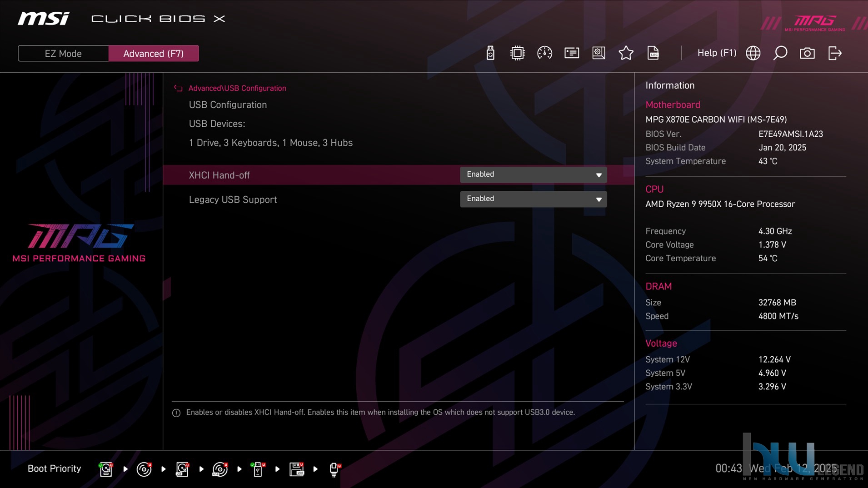Screen dimensions: 868x488
Task: Click BIOS version value E7E49AMSI.1A23
Action: click(x=790, y=134)
